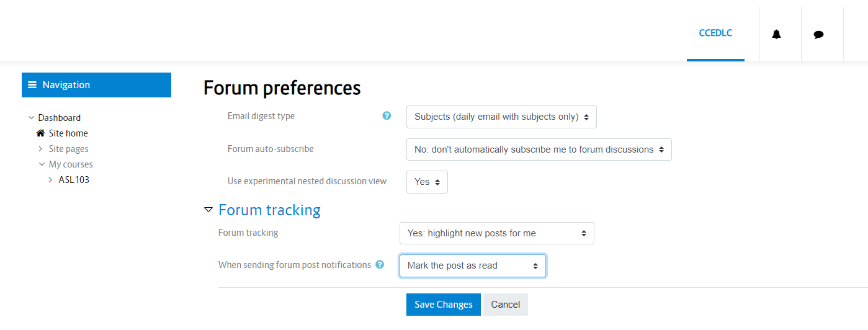868x330 pixels.
Task: Open the notifications bell icon
Action: pyautogui.click(x=776, y=35)
